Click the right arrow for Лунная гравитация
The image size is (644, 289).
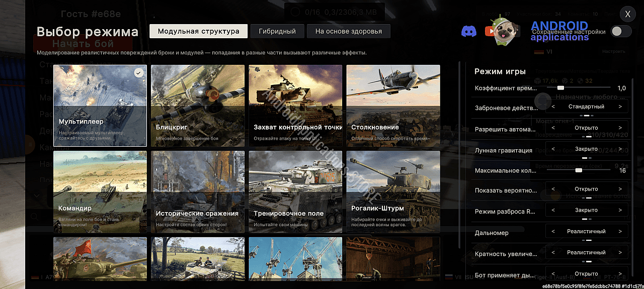620,149
